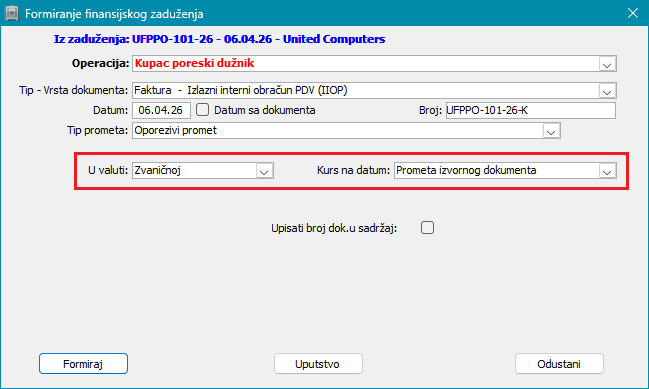Enable the Datum sa dokumenta checkbox
This screenshot has width=649, height=389.
pos(202,110)
